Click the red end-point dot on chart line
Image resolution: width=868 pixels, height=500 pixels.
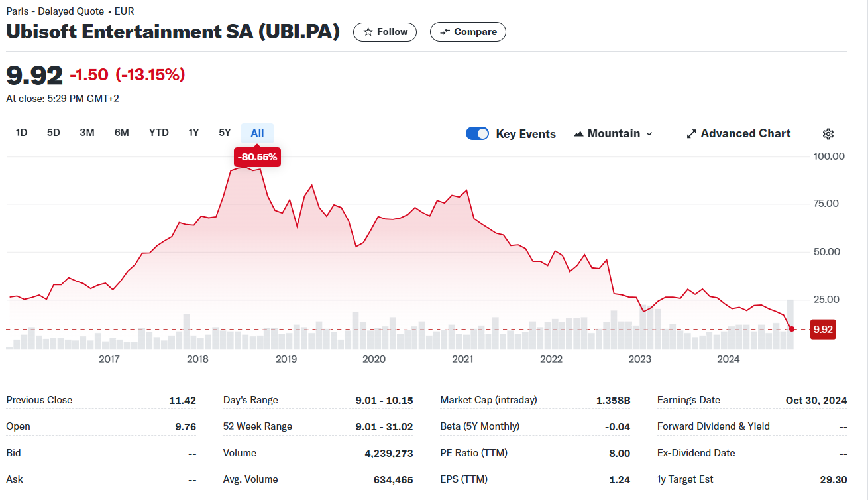pos(792,329)
